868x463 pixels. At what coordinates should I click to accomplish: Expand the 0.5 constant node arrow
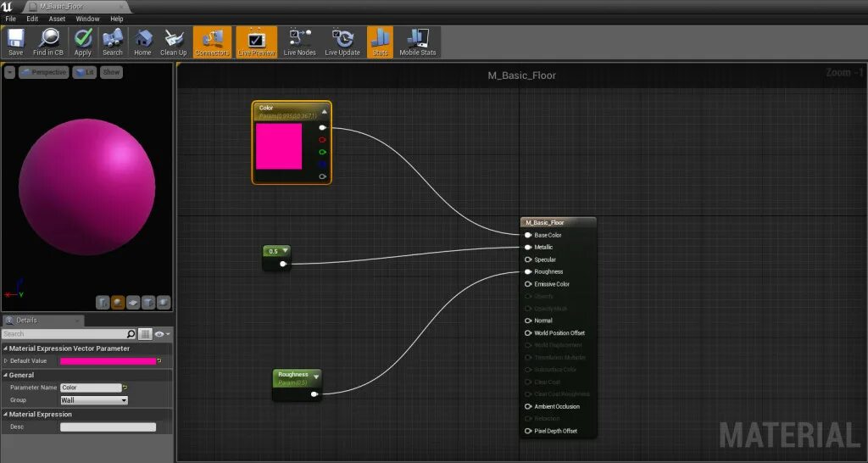coord(285,251)
